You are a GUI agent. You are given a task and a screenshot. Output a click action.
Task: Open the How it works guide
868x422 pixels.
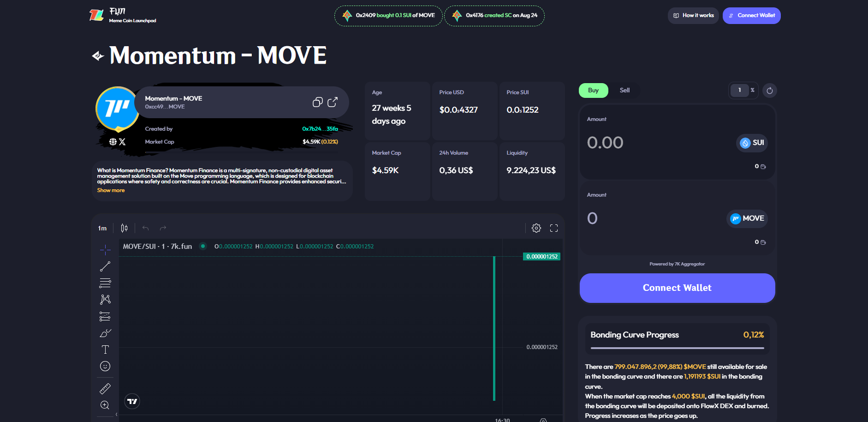click(693, 16)
